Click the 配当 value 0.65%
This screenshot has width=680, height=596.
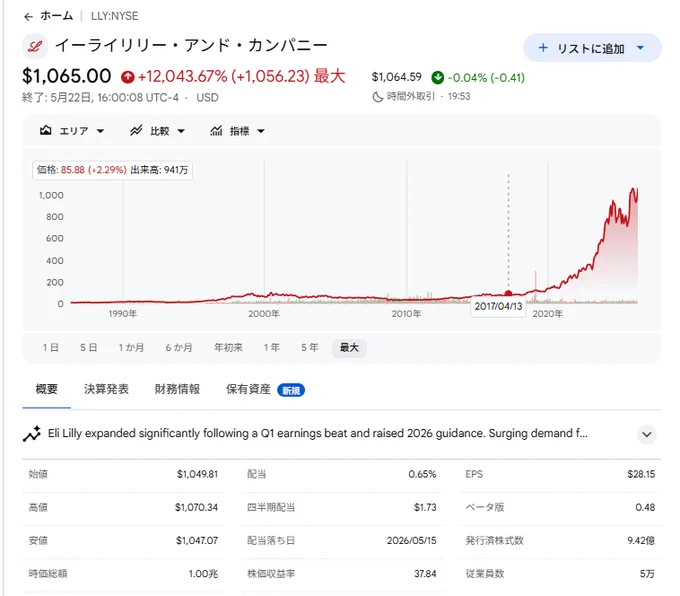point(422,474)
